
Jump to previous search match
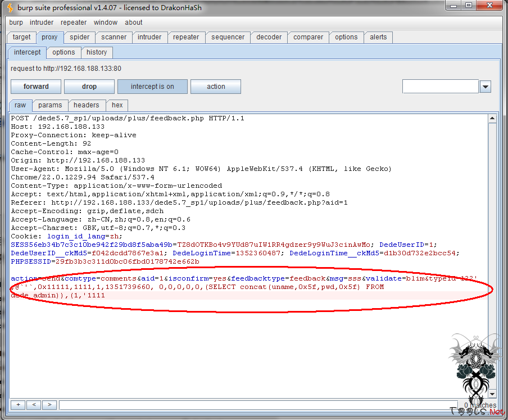click(34, 405)
